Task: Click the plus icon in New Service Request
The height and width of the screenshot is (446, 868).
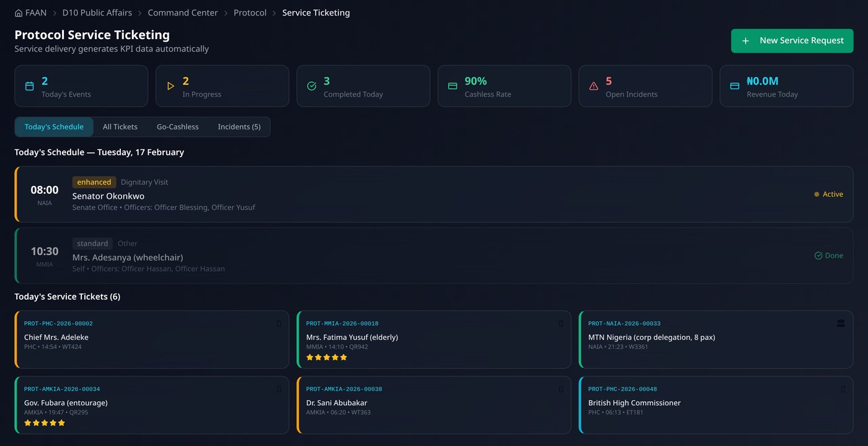Action: click(x=746, y=41)
